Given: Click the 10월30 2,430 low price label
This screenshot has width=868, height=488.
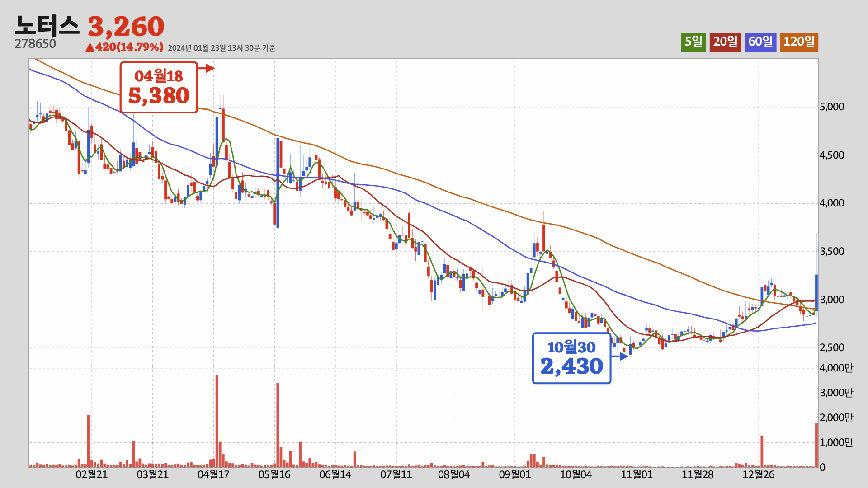Looking at the screenshot, I should click(x=571, y=358).
